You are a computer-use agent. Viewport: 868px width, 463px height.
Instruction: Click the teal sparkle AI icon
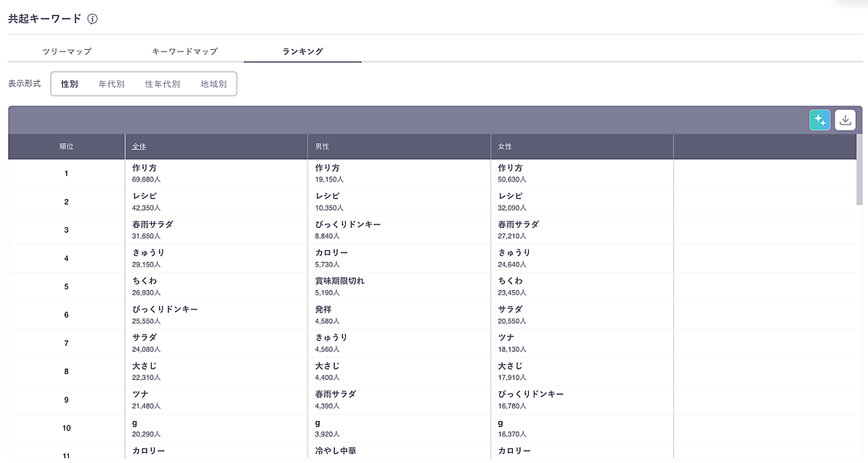820,120
